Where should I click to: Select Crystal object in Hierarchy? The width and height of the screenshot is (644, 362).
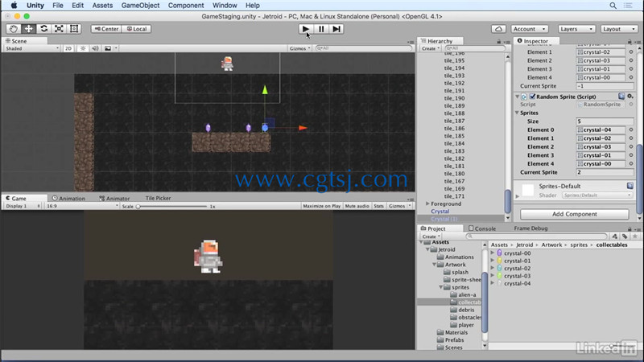440,212
